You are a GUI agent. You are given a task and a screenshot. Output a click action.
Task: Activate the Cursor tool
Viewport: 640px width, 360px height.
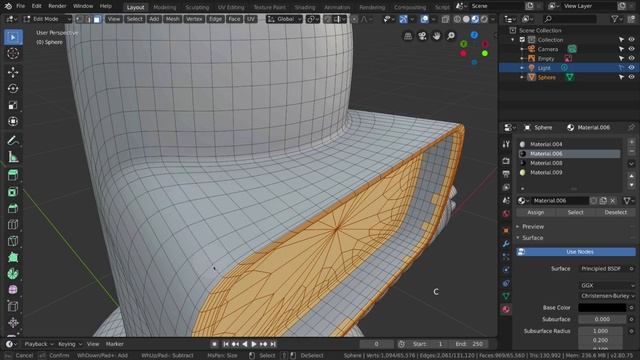pos(13,53)
